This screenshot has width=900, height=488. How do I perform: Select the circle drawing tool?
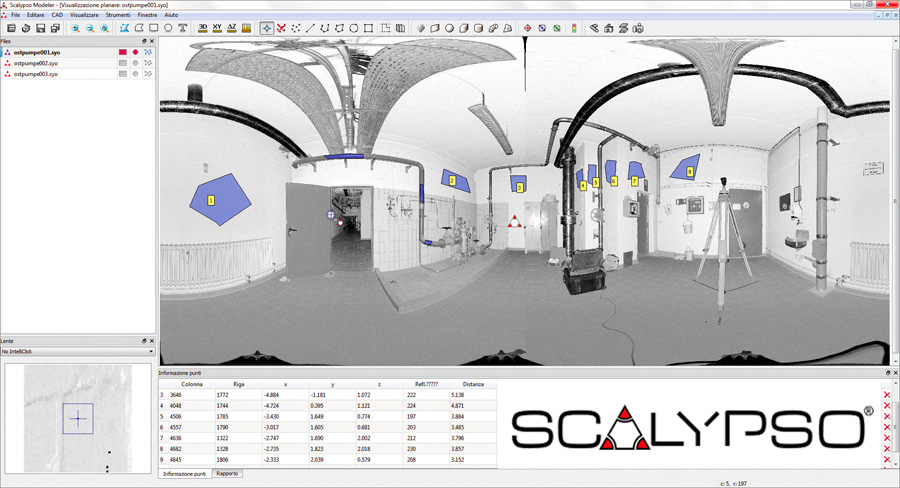click(x=168, y=28)
